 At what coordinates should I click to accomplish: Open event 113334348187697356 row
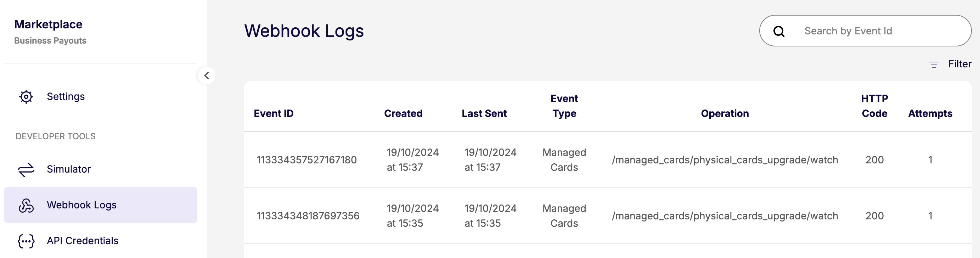(308, 216)
